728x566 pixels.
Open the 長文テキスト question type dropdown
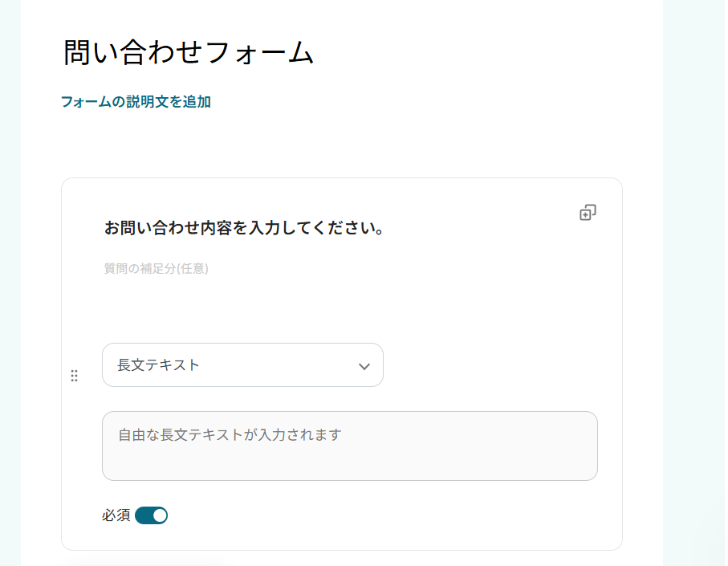tap(242, 365)
